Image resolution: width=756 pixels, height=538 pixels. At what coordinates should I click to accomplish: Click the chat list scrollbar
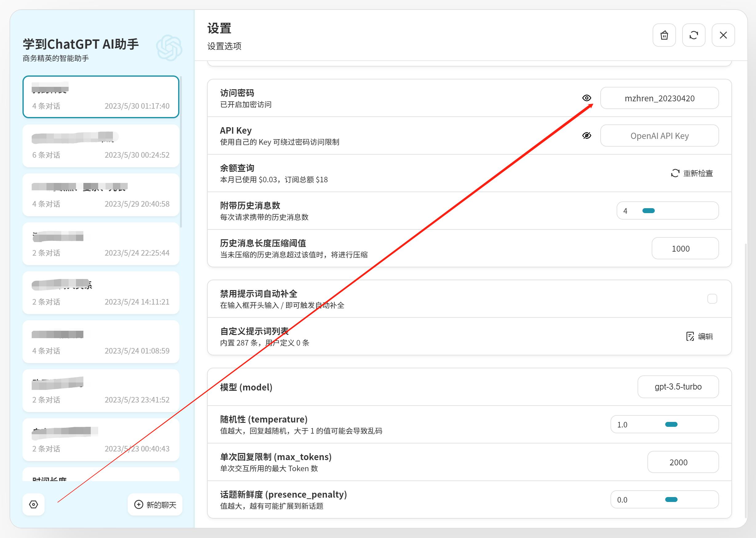[181, 152]
